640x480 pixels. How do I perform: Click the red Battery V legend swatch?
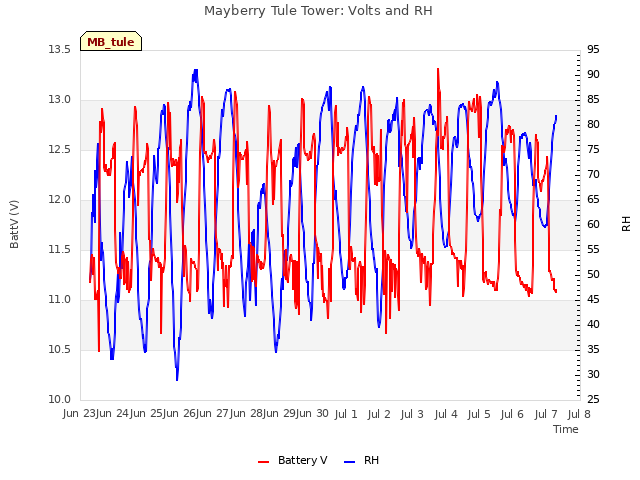pyautogui.click(x=264, y=461)
